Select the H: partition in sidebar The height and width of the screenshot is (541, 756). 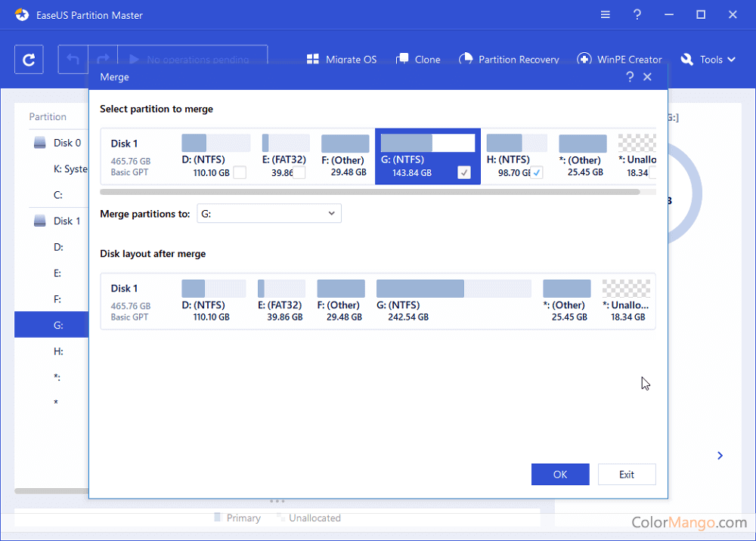click(57, 351)
